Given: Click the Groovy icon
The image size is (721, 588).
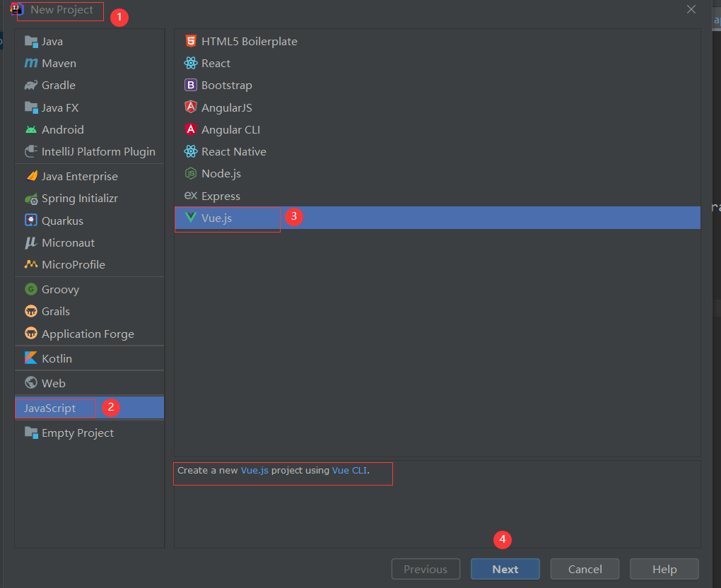Looking at the screenshot, I should tap(31, 289).
